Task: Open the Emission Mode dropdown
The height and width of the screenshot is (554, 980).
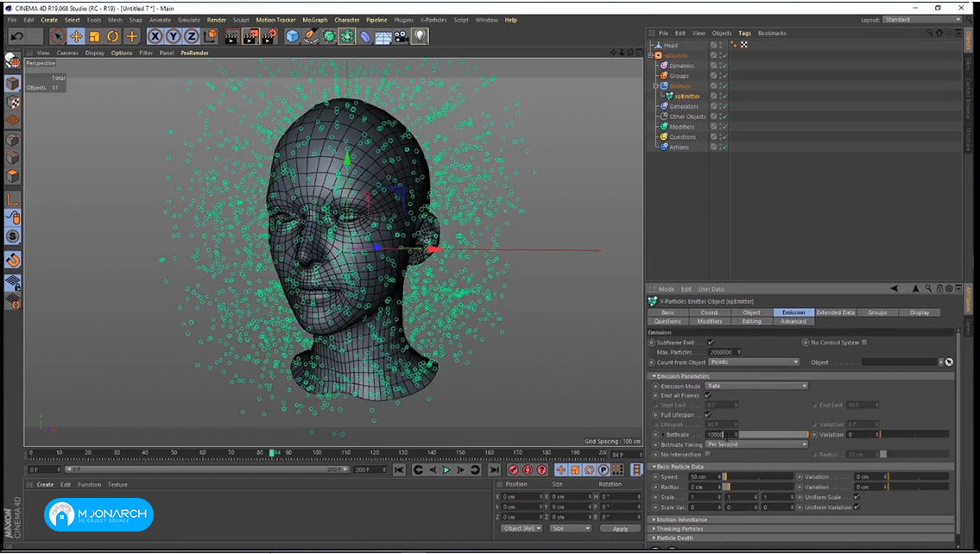Action: point(756,386)
